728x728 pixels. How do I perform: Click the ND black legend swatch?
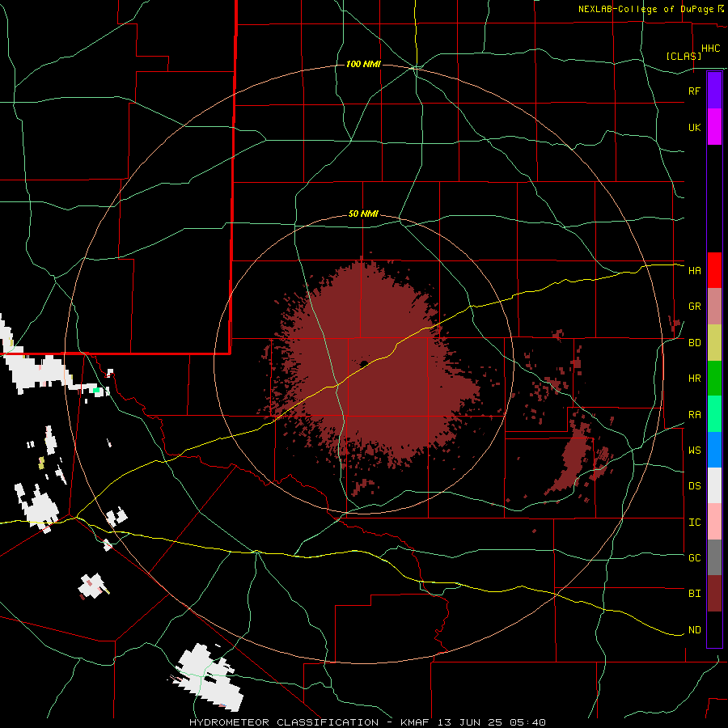pos(714,629)
